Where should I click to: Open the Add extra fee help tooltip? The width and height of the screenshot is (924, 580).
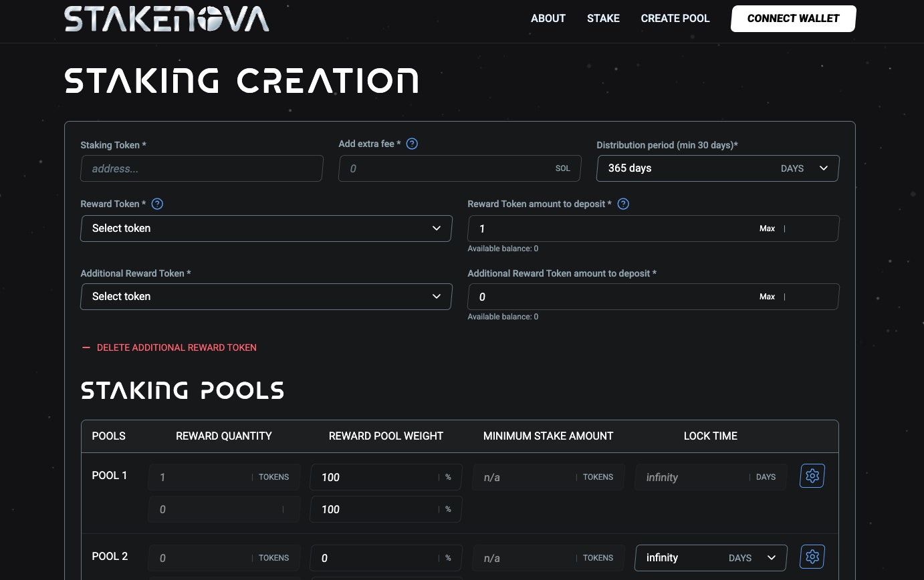[x=412, y=144]
